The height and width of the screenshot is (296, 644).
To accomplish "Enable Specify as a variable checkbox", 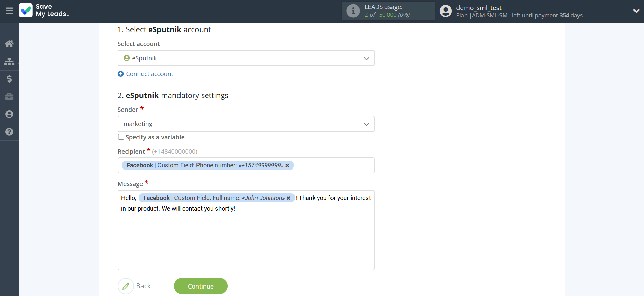I will coord(121,137).
